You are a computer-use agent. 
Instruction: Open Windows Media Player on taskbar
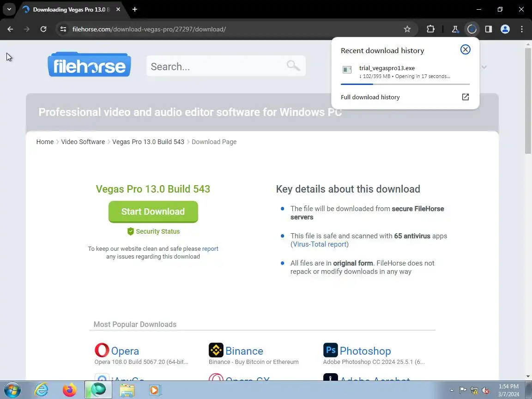154,390
